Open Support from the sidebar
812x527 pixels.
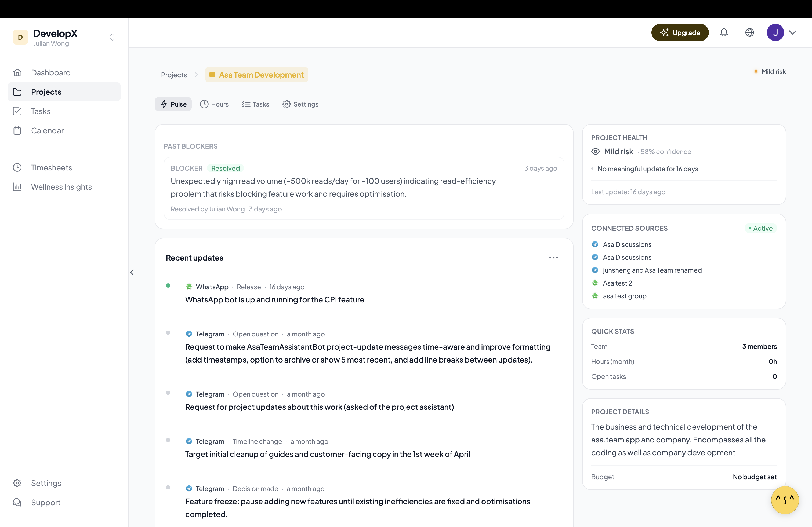(45, 503)
